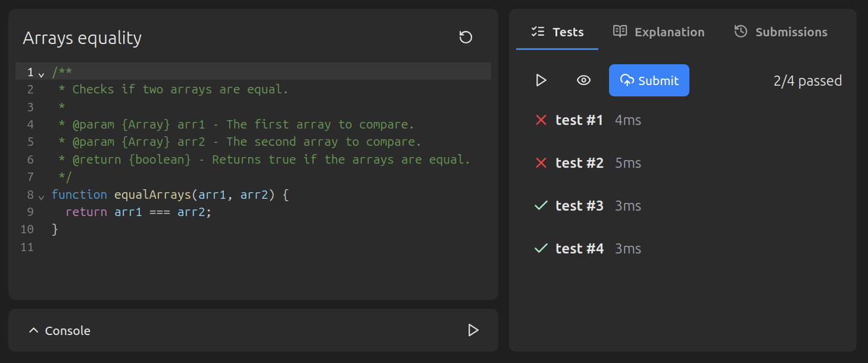Click the 'Checks if two arrays are equal' comment

(x=180, y=89)
